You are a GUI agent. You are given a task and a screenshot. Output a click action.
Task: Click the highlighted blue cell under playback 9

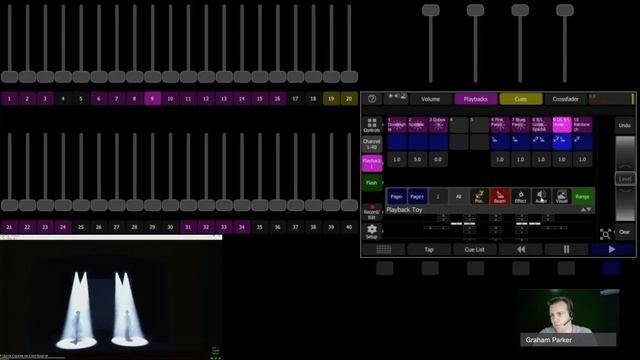point(562,142)
